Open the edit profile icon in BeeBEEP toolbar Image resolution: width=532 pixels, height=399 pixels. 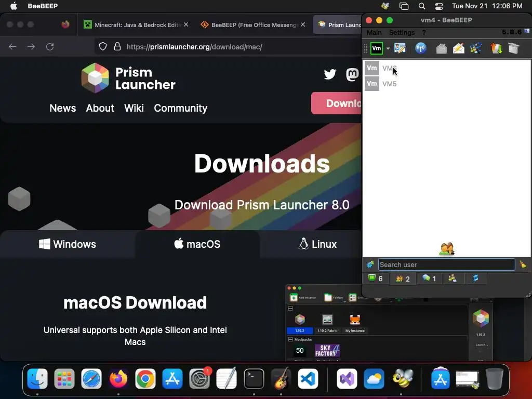coord(400,48)
